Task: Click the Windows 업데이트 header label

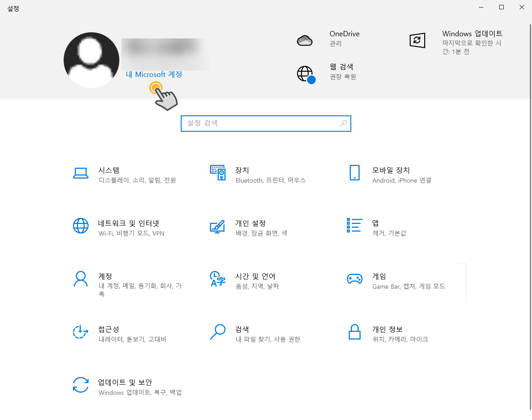Action: (x=472, y=34)
